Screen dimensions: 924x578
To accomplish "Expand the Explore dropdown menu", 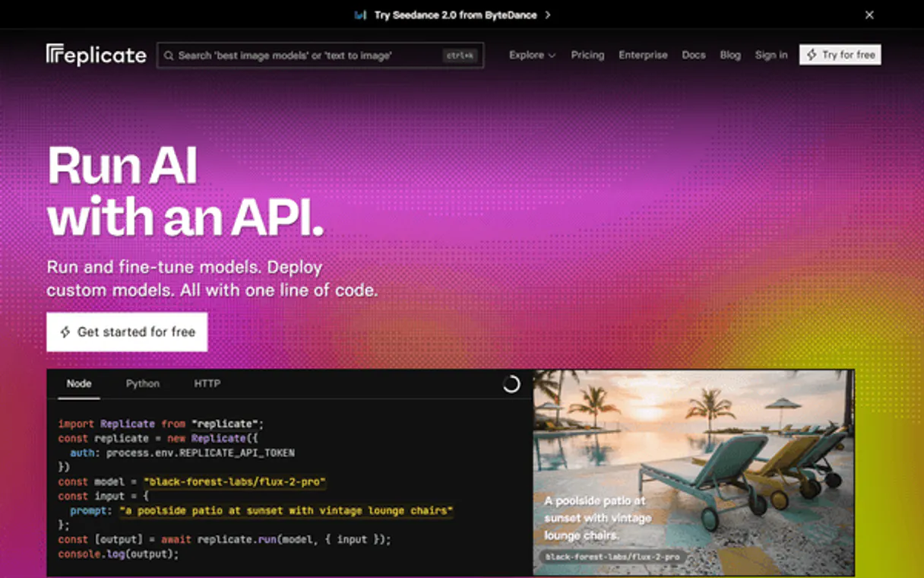I will [532, 55].
